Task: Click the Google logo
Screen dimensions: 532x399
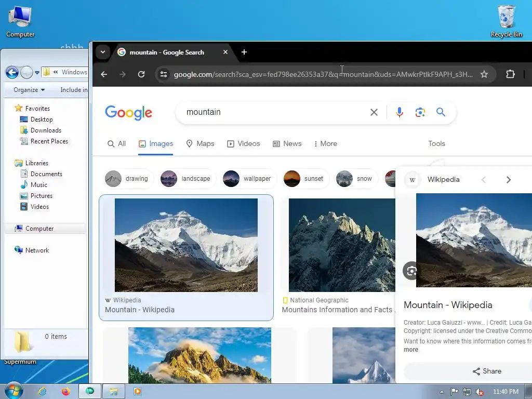Action: [129, 113]
